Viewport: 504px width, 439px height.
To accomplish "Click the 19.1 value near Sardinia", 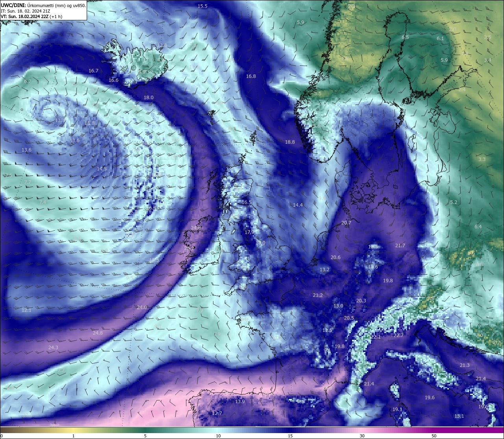I will pyautogui.click(x=397, y=409).
